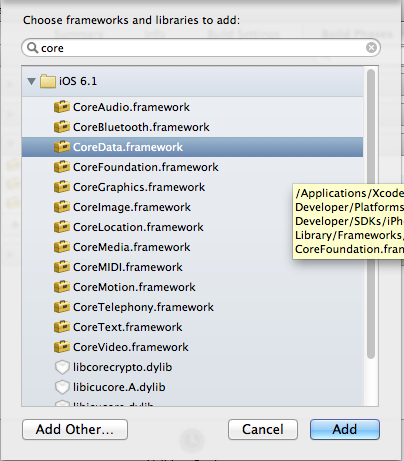The width and height of the screenshot is (404, 461).
Task: Click the CoreVideo.framework toolbox icon
Action: coord(62,347)
